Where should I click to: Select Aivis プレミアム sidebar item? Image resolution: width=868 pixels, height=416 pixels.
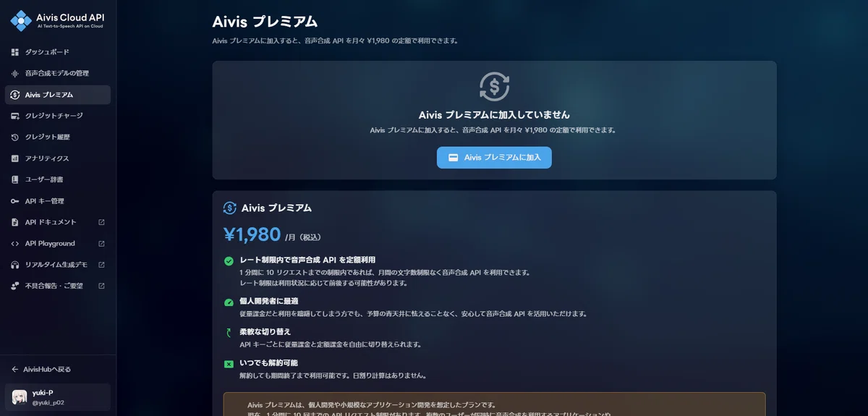[x=58, y=95]
